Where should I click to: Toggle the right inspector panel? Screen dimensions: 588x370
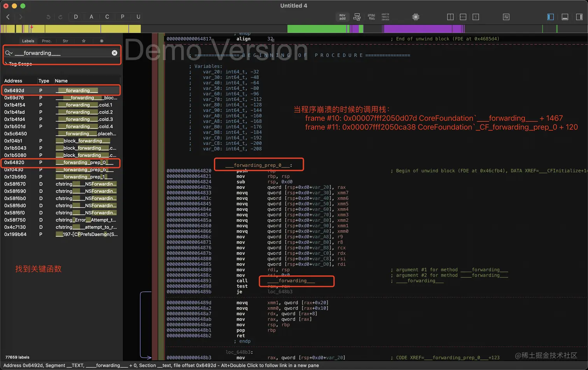point(579,17)
